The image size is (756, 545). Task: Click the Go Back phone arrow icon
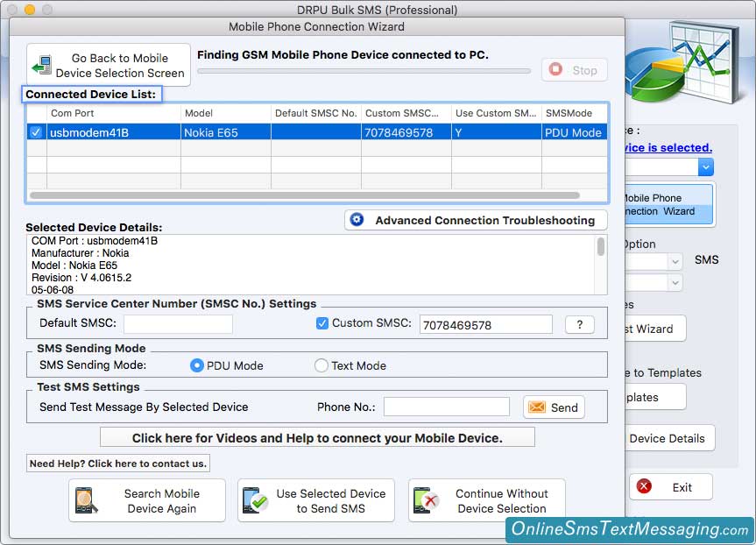[x=42, y=65]
